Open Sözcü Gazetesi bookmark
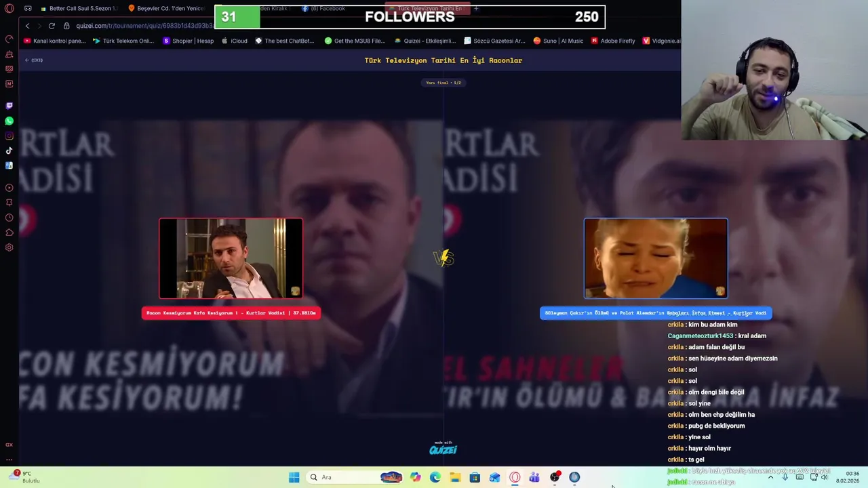Viewport: 868px width, 488px height. (494, 41)
